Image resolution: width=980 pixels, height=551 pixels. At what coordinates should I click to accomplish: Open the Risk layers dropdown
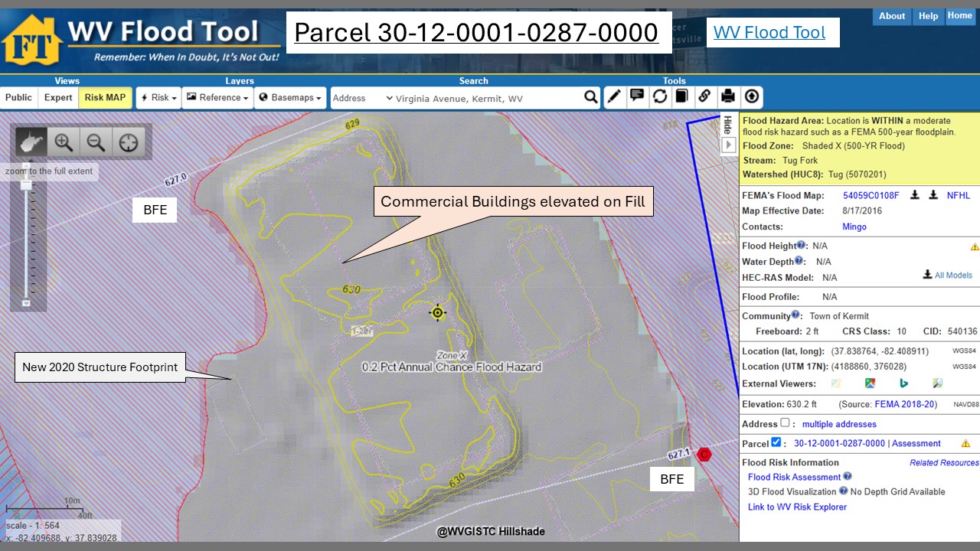158,98
